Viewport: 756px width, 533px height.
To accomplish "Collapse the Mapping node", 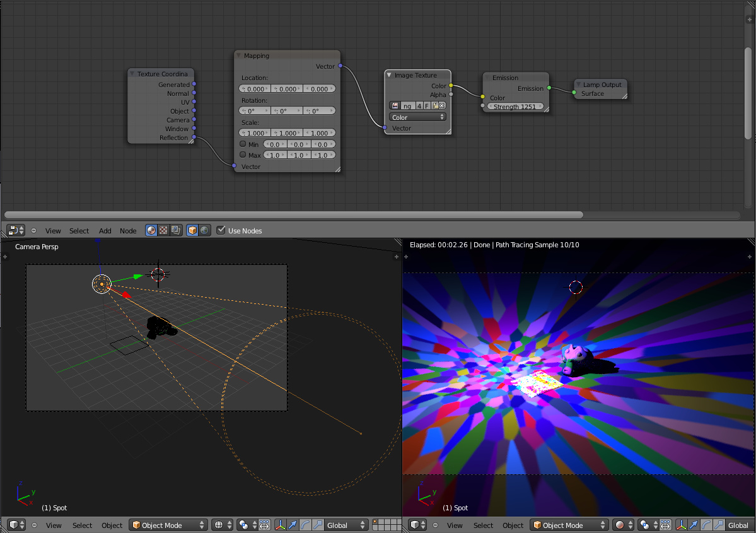I will [x=238, y=56].
